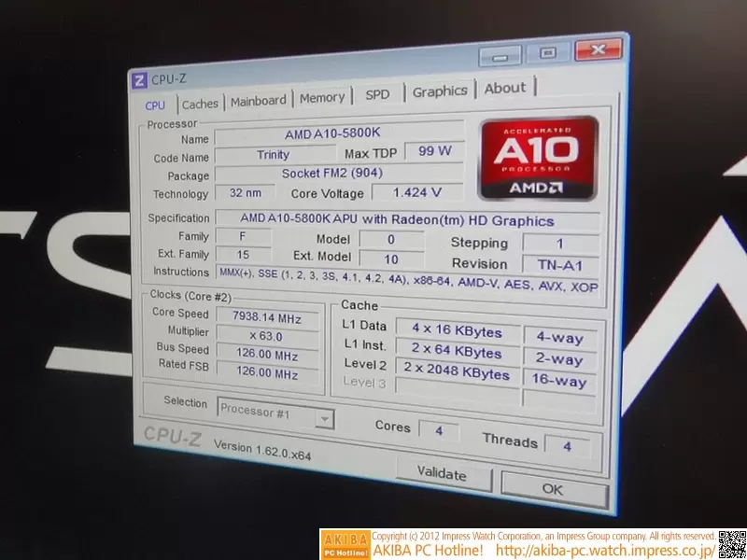This screenshot has height=560, width=747.
Task: Open the Processor #1 selection dropdown
Action: (325, 418)
